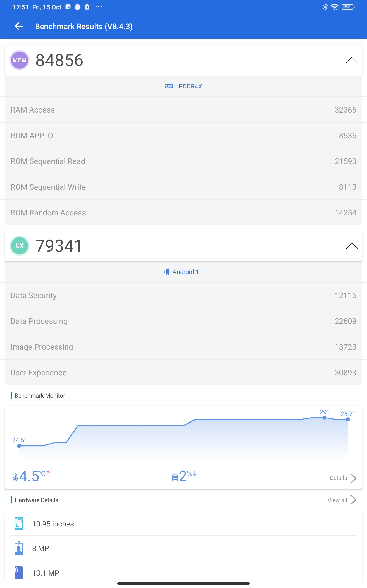Tap the 24.5° starting point on graph
The height and width of the screenshot is (588, 367).
tap(19, 446)
